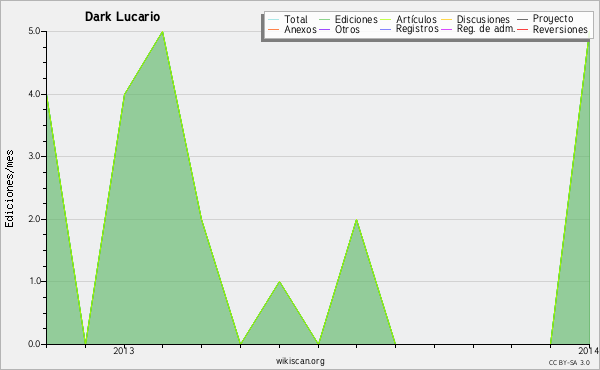Click the '0.0' y-axis label
600x370 pixels.
point(34,344)
